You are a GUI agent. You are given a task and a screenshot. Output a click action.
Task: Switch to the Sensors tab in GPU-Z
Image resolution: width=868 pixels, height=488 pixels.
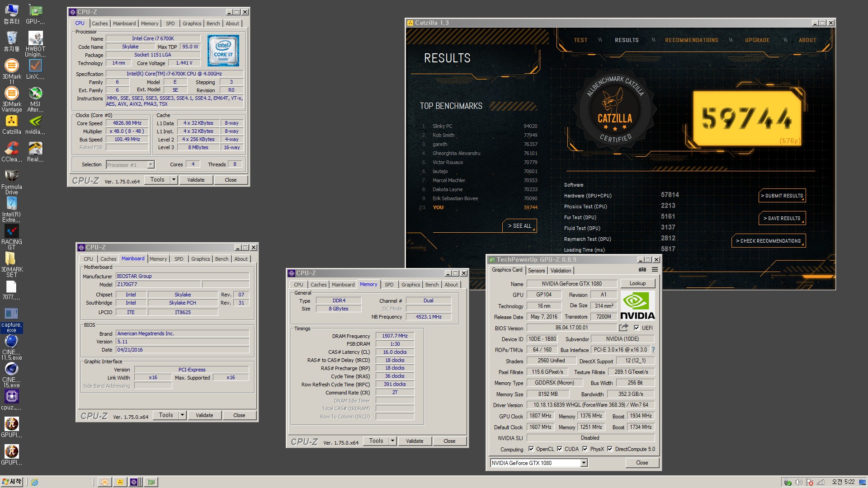click(536, 271)
